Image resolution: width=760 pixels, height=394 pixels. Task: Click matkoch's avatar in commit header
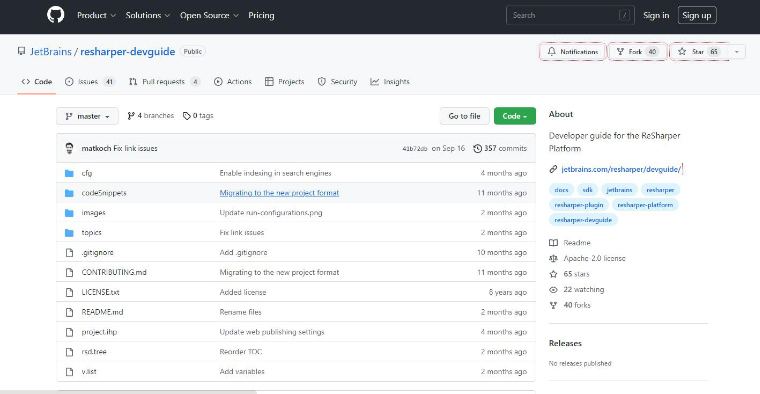click(x=69, y=148)
